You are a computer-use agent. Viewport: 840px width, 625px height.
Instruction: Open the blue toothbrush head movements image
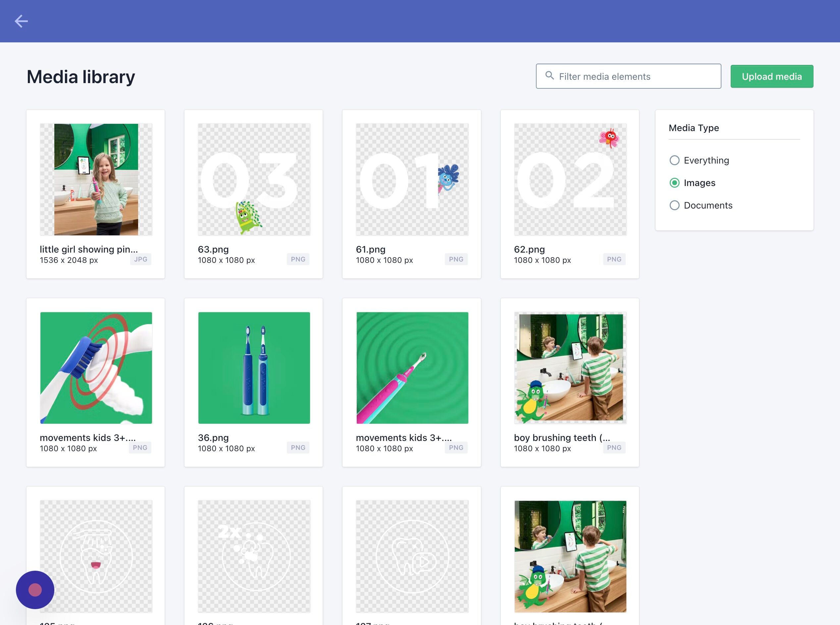click(96, 368)
